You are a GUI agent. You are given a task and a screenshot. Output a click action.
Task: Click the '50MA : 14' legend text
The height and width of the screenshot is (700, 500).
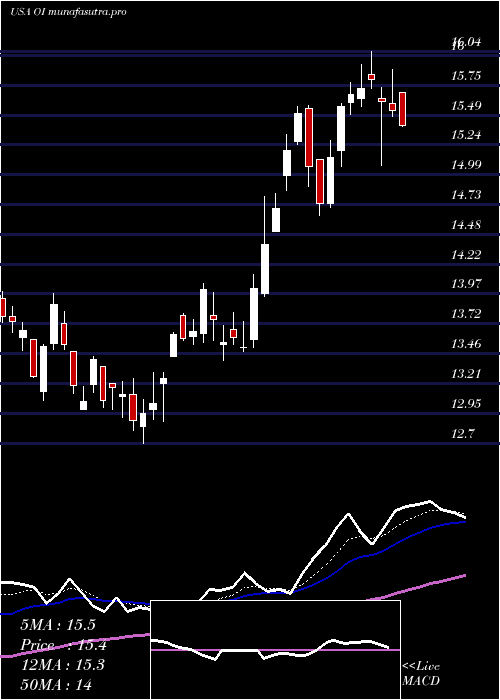click(x=56, y=684)
